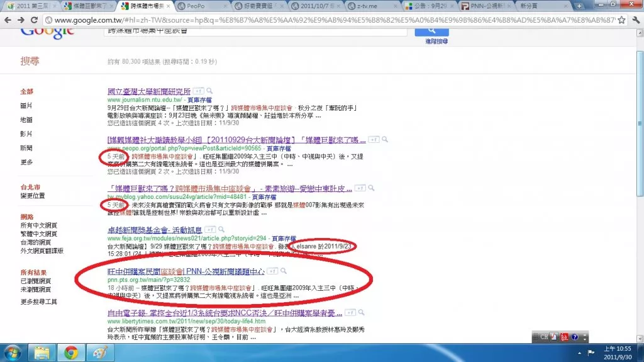This screenshot has height=362, width=644.
Task: Click the Chrome icon in the taskbar
Action: (70, 353)
